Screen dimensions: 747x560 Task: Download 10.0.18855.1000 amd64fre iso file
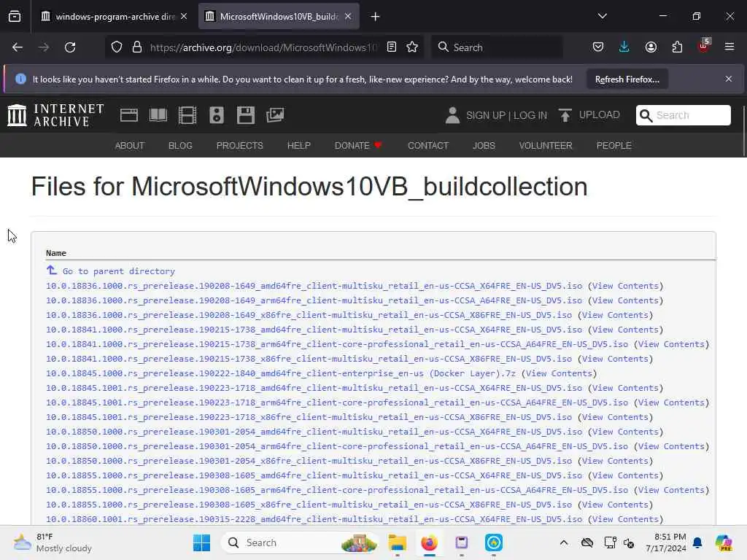(314, 475)
